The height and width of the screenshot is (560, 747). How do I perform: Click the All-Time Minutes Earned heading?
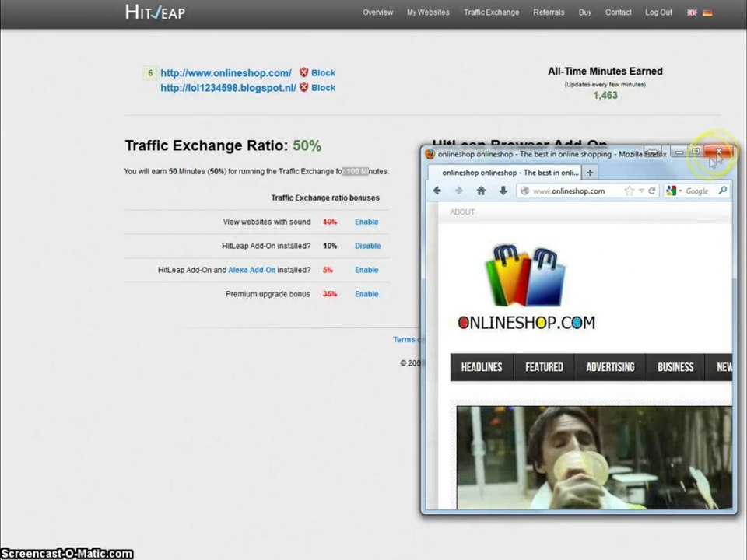605,72
